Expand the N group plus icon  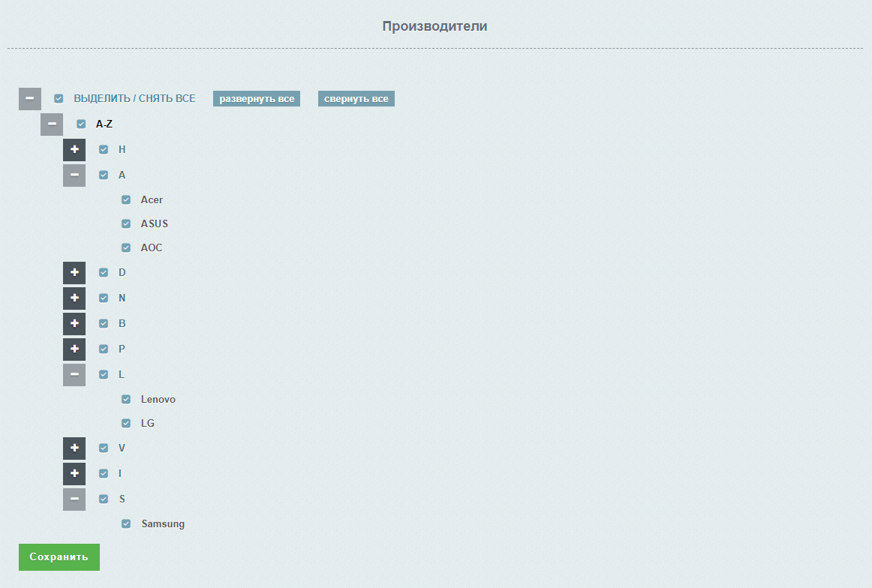coord(74,298)
